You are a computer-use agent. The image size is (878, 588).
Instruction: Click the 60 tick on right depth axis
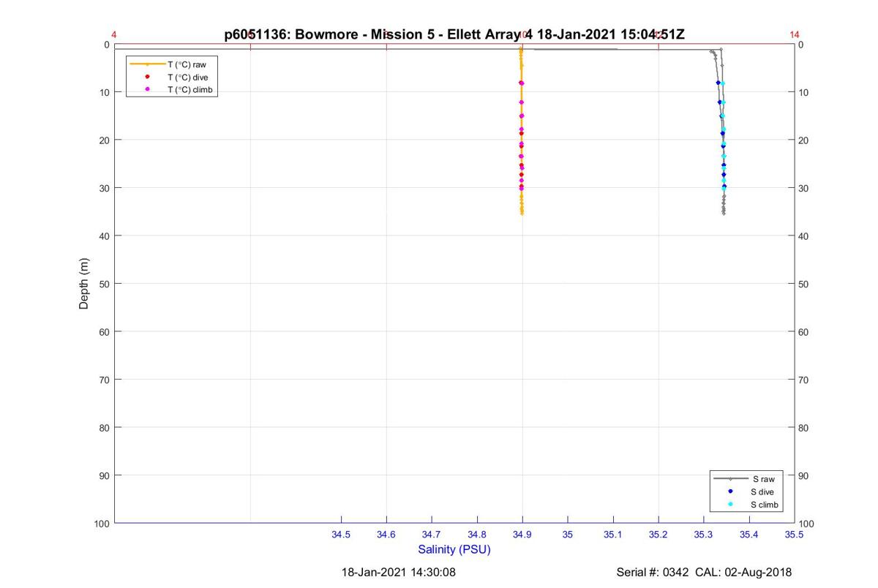click(x=804, y=331)
